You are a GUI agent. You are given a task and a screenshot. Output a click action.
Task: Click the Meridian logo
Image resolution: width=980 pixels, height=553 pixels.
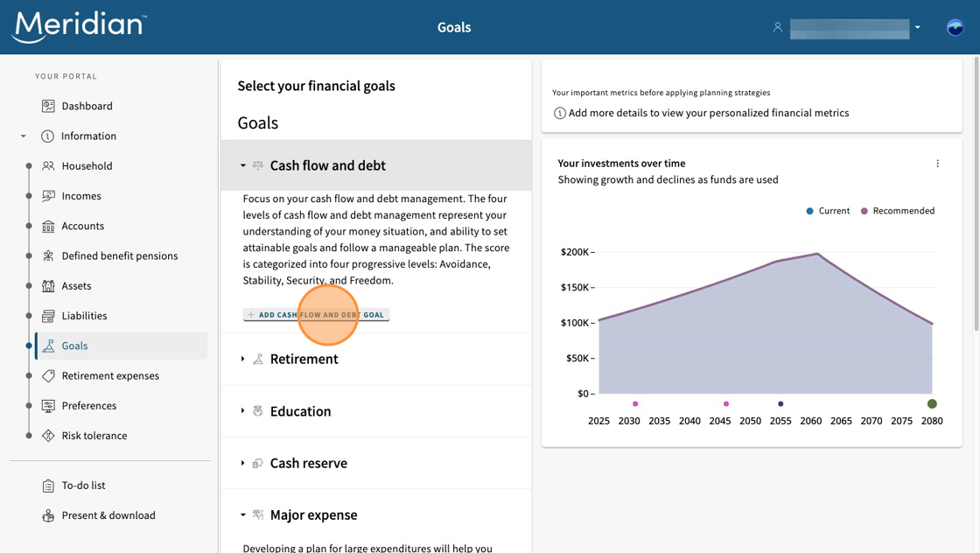coord(80,27)
